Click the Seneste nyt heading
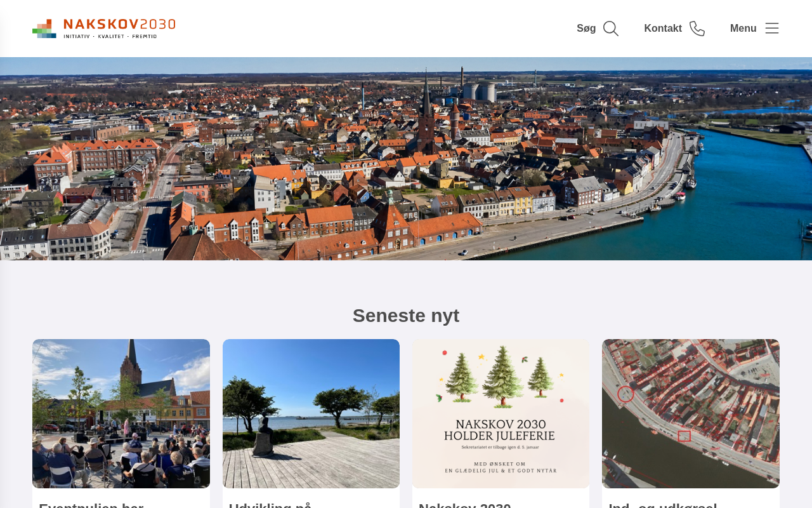This screenshot has width=812, height=508. click(406, 316)
